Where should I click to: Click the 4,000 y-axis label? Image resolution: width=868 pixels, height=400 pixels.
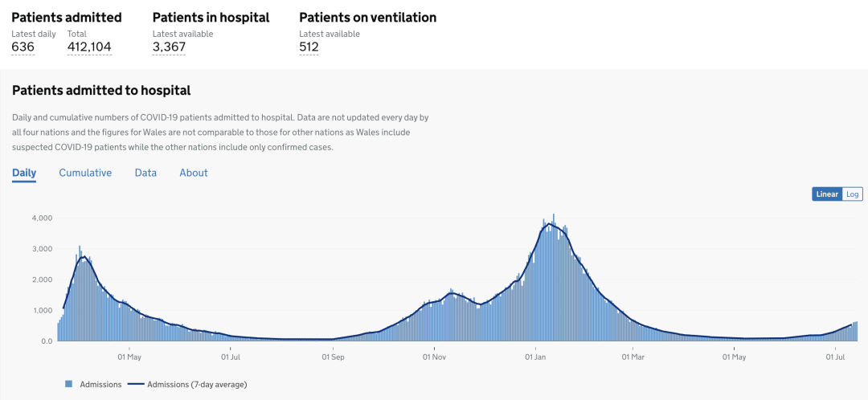pos(40,218)
